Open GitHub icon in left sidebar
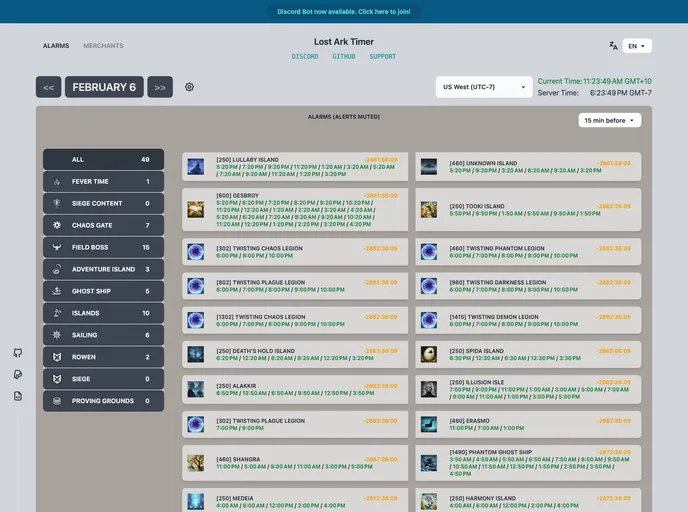The height and width of the screenshot is (512, 688). click(18, 353)
